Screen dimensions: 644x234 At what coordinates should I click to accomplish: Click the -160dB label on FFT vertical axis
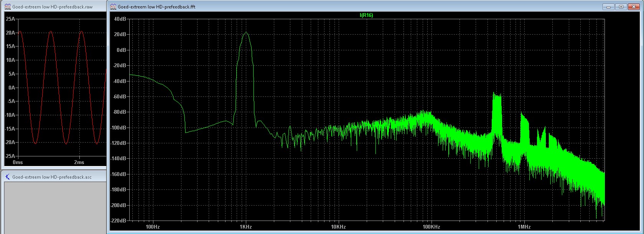coord(118,174)
